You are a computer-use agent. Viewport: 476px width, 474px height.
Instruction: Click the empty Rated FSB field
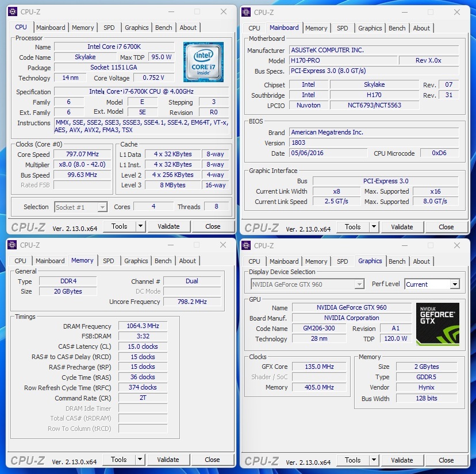click(x=82, y=185)
